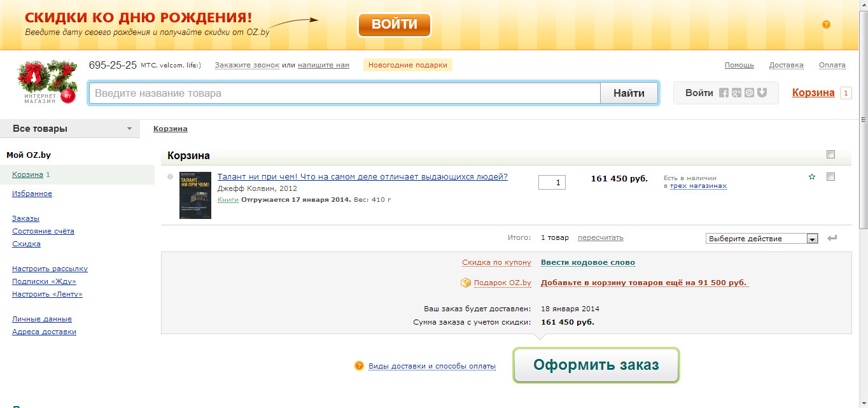Sign in with the shield-arrow social icon

tap(762, 93)
